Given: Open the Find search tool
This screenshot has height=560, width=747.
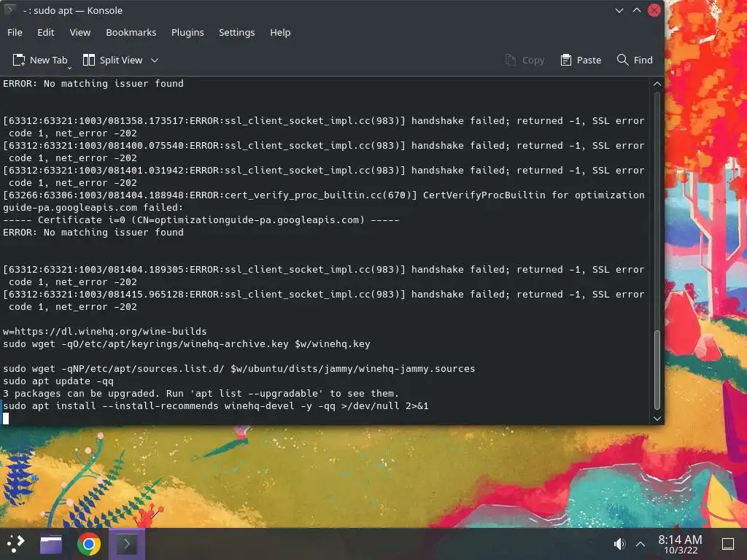Looking at the screenshot, I should click(x=635, y=60).
